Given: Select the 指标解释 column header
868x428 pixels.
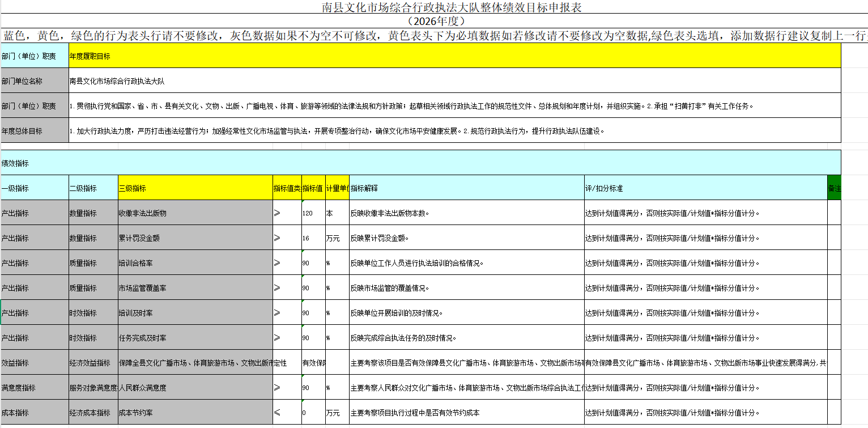Looking at the screenshot, I should [466, 188].
